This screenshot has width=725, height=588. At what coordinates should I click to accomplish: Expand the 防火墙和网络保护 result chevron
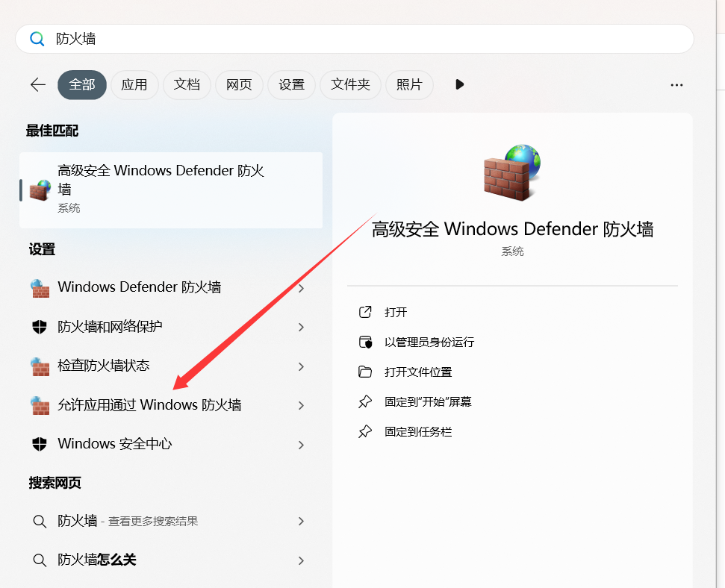301,327
